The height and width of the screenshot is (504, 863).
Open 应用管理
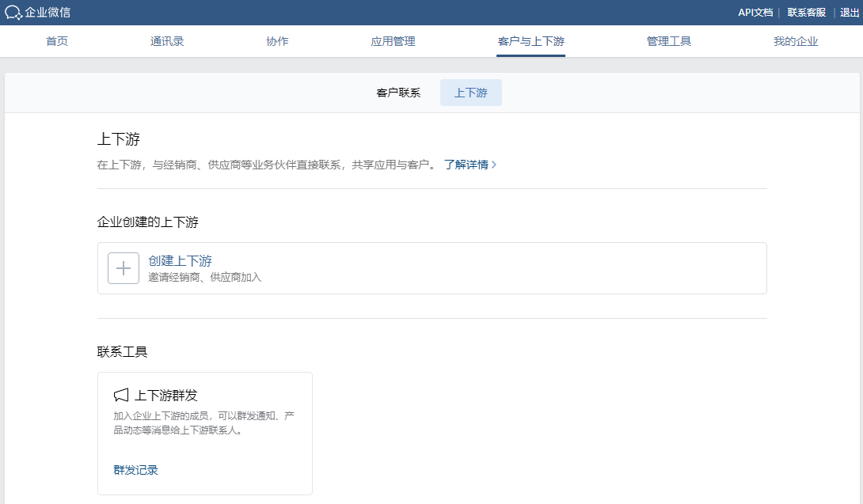(x=392, y=41)
